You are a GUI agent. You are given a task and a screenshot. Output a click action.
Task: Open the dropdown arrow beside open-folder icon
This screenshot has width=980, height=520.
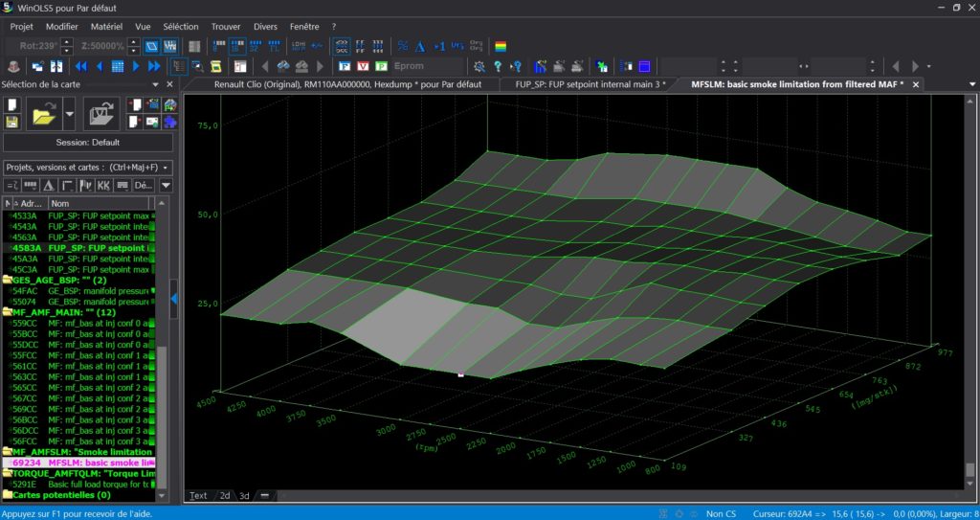pos(69,115)
